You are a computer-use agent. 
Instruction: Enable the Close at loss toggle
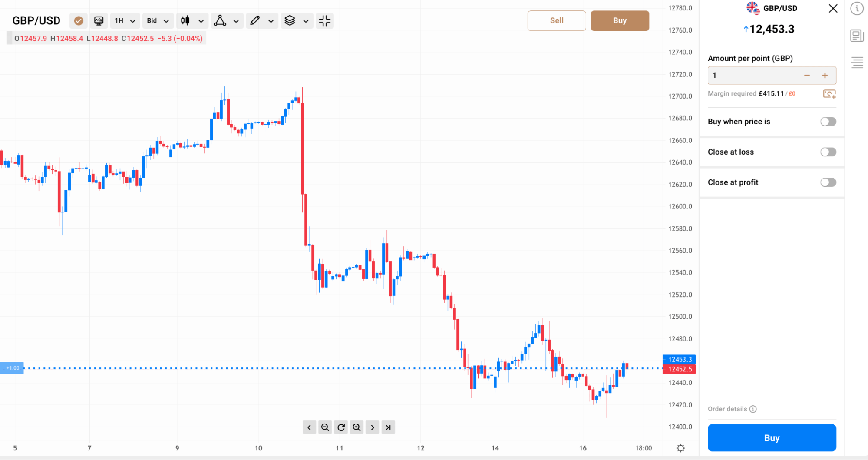(828, 152)
